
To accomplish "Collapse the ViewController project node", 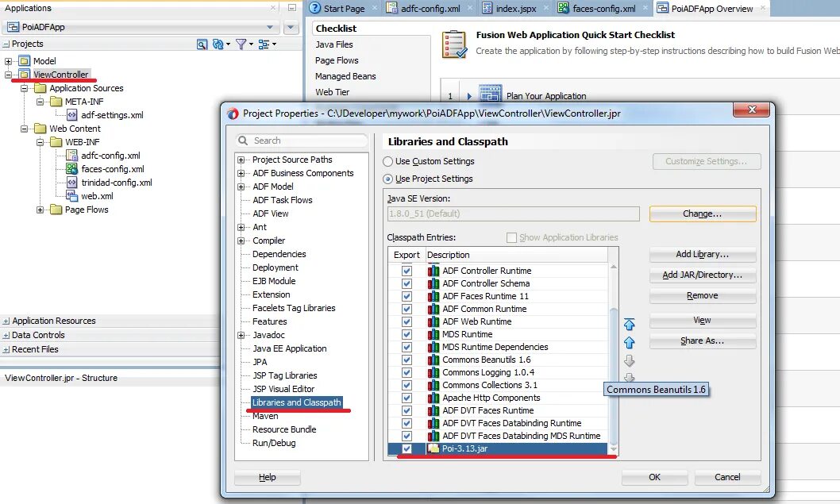I will [9, 75].
